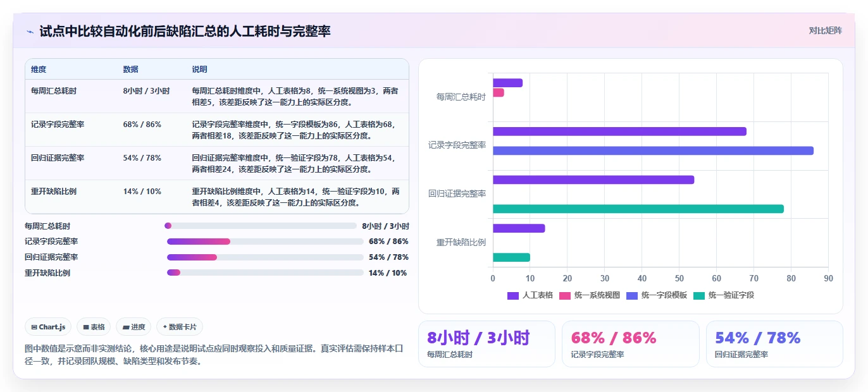Click the 重开缺陷比例 progress bar
868x392 pixels.
265,273
